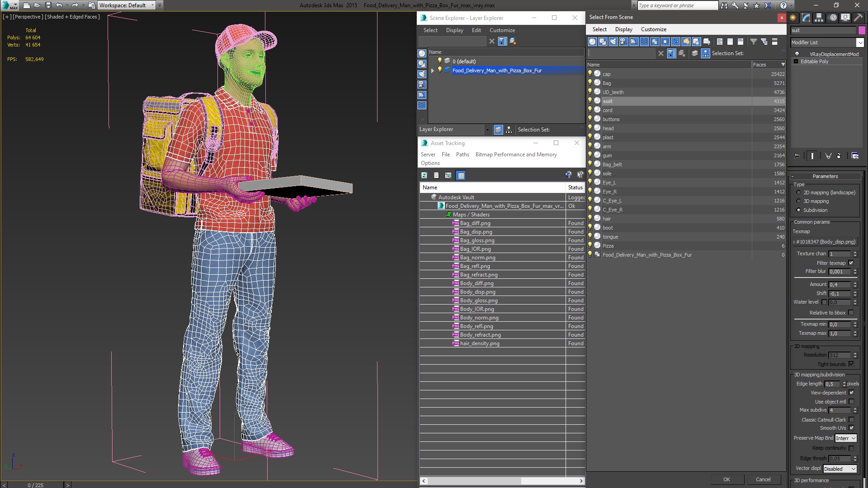This screenshot has width=868, height=488.
Task: Click Texmap button #1018347 (Body_disp.png)
Action: click(x=826, y=242)
